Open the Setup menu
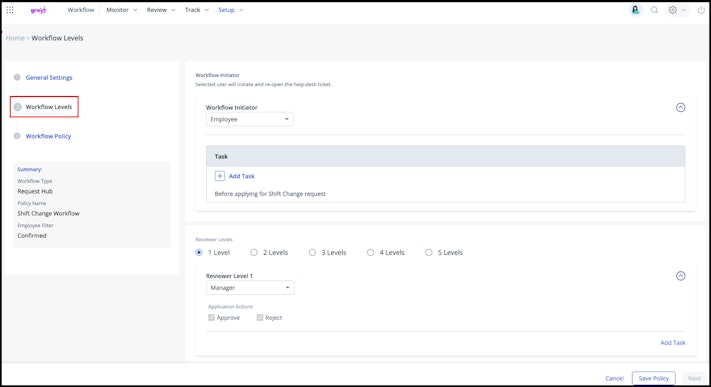 tap(226, 10)
